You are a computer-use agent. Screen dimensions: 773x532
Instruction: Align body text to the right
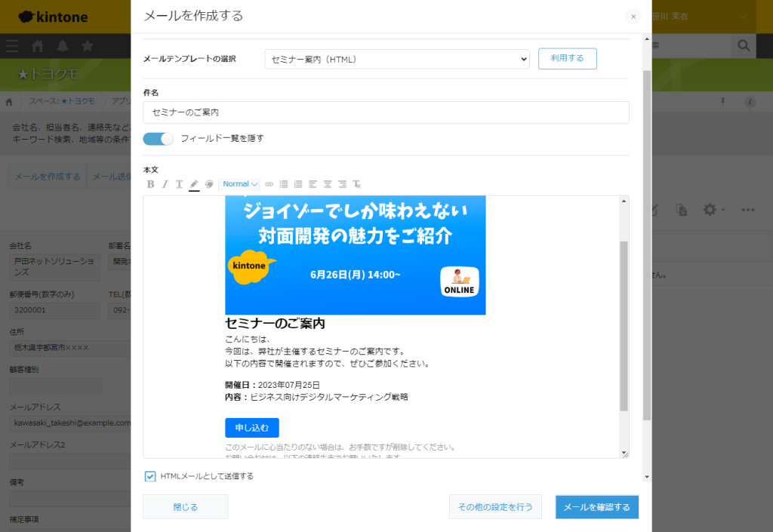click(x=342, y=184)
